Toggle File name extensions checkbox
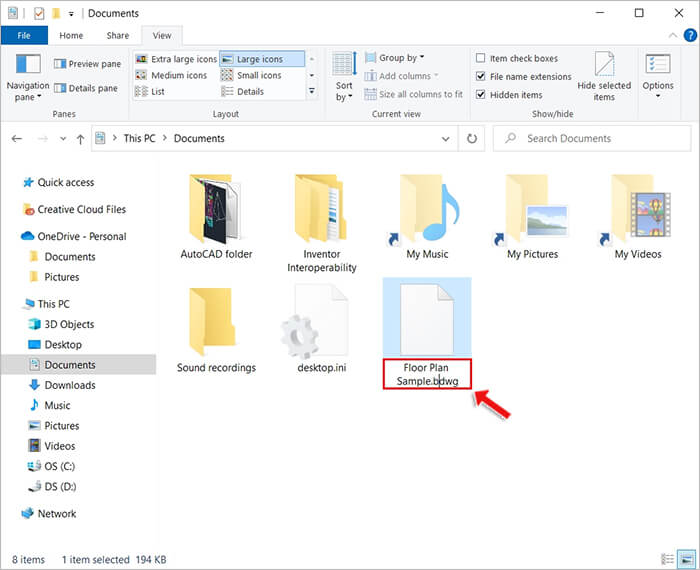Screen dimensions: 700x570 click(x=482, y=77)
